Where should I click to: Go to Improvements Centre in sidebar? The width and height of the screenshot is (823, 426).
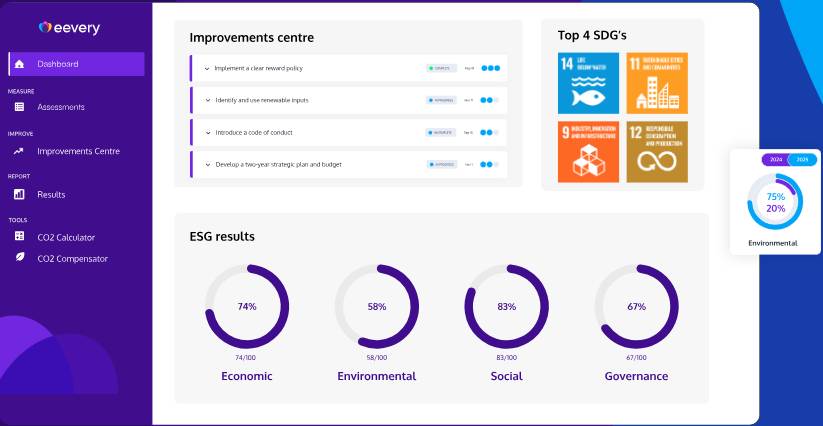click(x=78, y=151)
